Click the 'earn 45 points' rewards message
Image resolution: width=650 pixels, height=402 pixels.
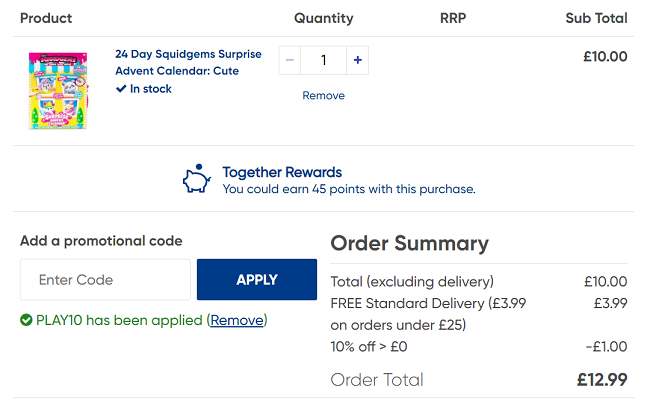tap(349, 189)
